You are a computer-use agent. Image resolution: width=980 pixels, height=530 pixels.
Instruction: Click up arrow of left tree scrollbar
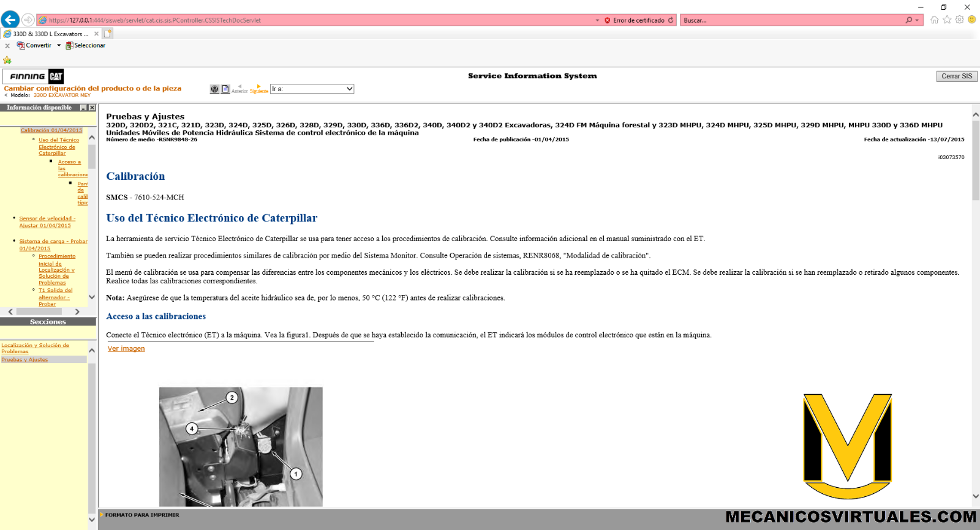pyautogui.click(x=92, y=138)
